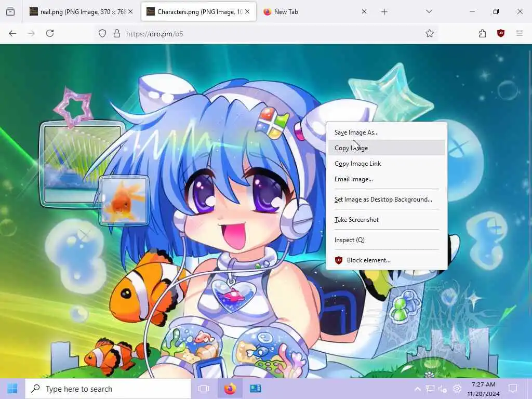
Task: Go back to previous page
Action: click(x=12, y=33)
